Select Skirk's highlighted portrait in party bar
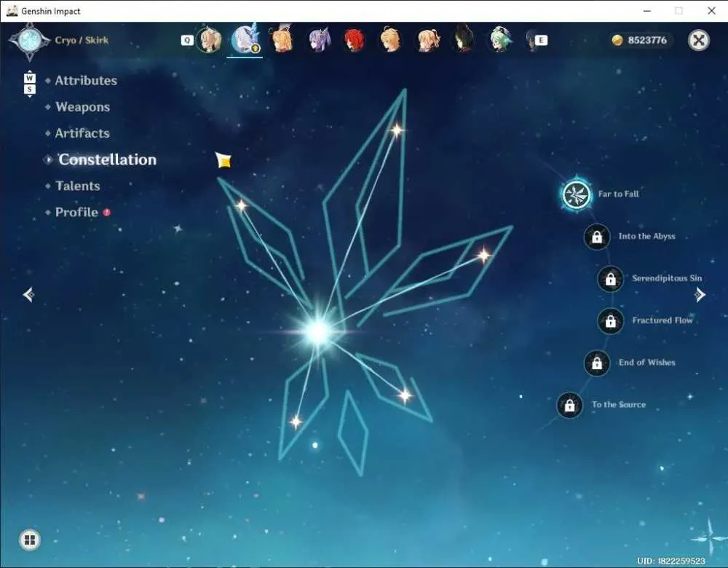This screenshot has width=728, height=568. point(245,39)
